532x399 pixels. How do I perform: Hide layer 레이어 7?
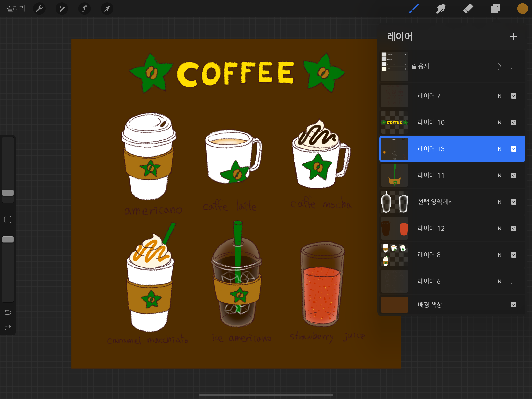[x=514, y=96]
